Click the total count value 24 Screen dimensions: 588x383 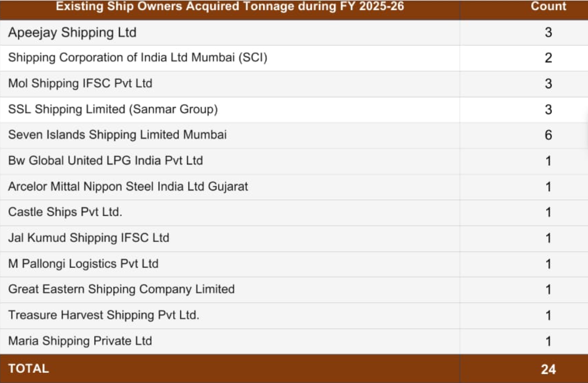tap(548, 369)
